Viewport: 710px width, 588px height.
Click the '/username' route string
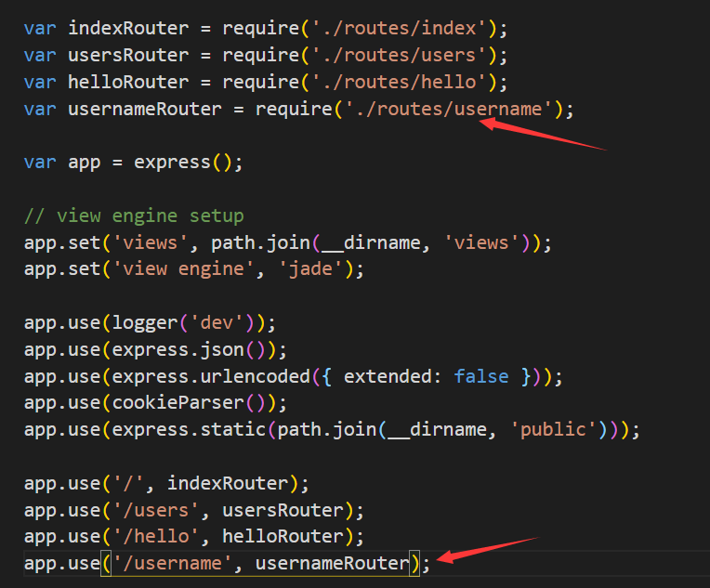point(173,564)
